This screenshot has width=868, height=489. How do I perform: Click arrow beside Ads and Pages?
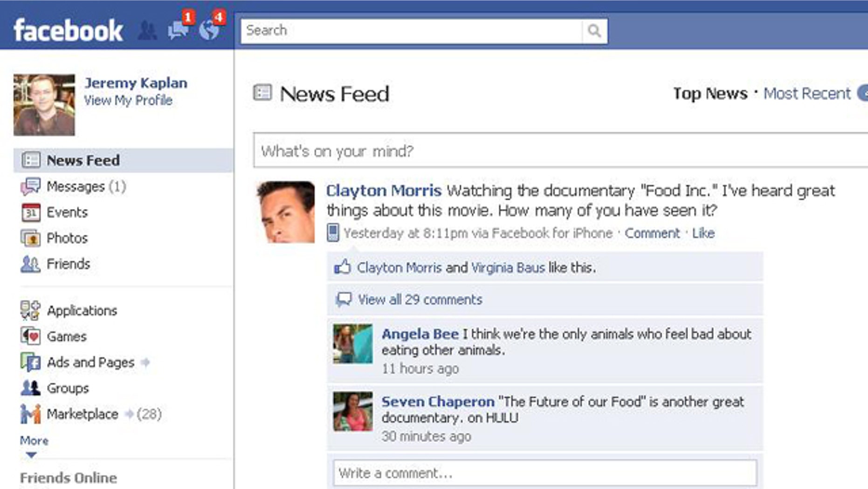click(x=145, y=362)
